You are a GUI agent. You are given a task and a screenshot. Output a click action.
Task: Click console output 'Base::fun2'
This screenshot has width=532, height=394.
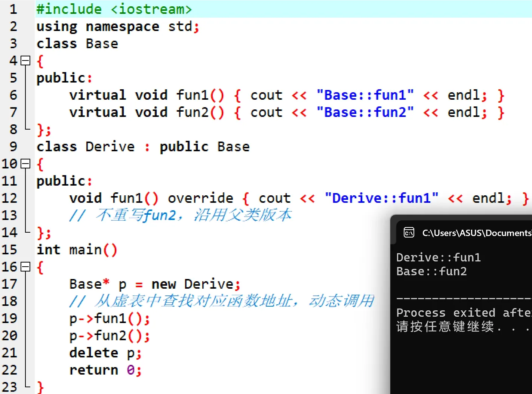click(x=431, y=271)
